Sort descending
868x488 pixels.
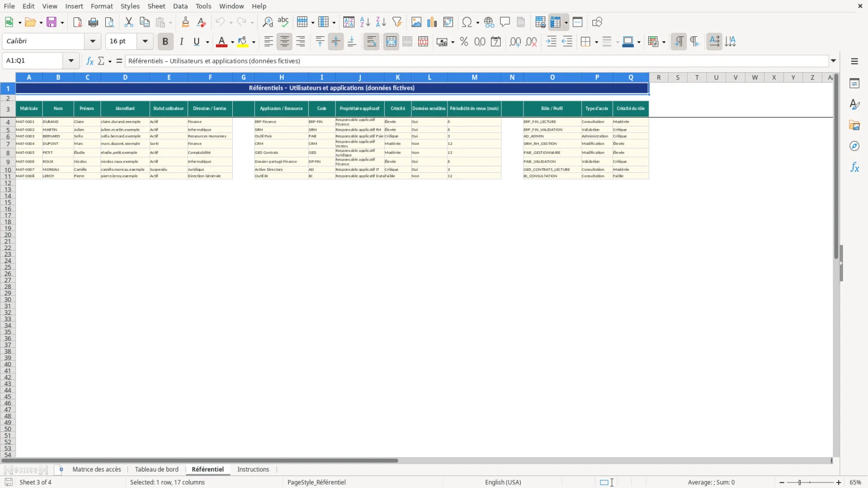click(x=381, y=22)
